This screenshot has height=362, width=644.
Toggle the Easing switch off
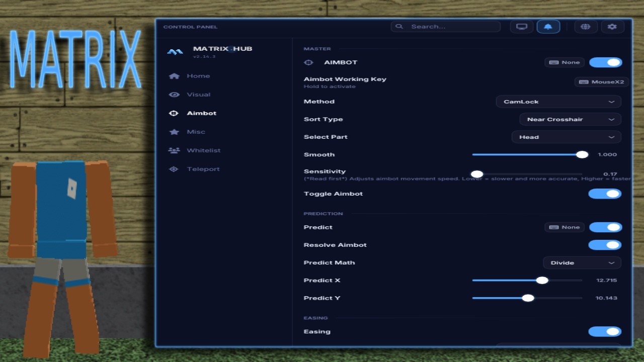605,331
